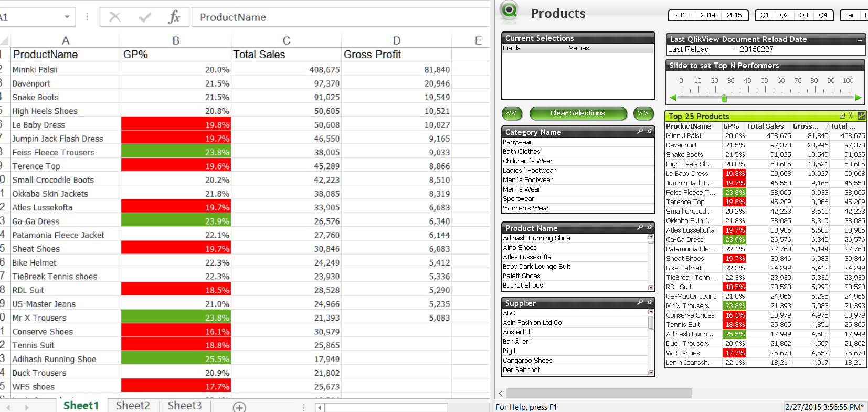Minimize the Last QlikView Document Reload Date box

[860, 40]
